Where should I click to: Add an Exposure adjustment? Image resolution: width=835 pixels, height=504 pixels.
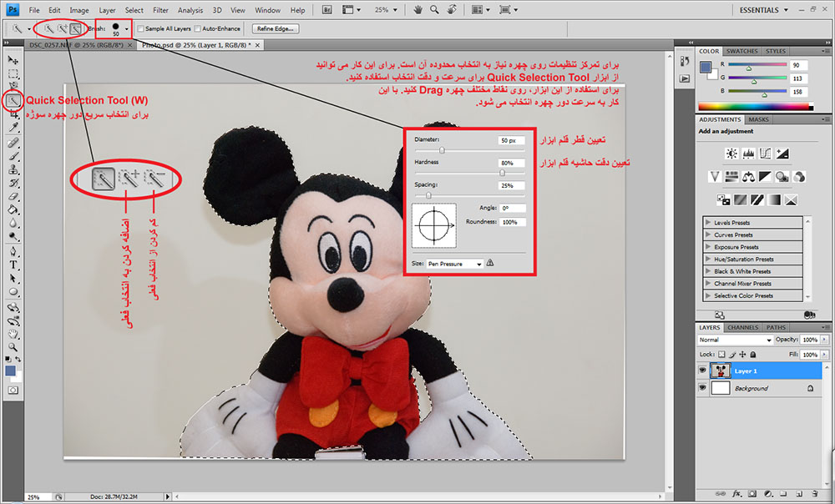[x=782, y=154]
